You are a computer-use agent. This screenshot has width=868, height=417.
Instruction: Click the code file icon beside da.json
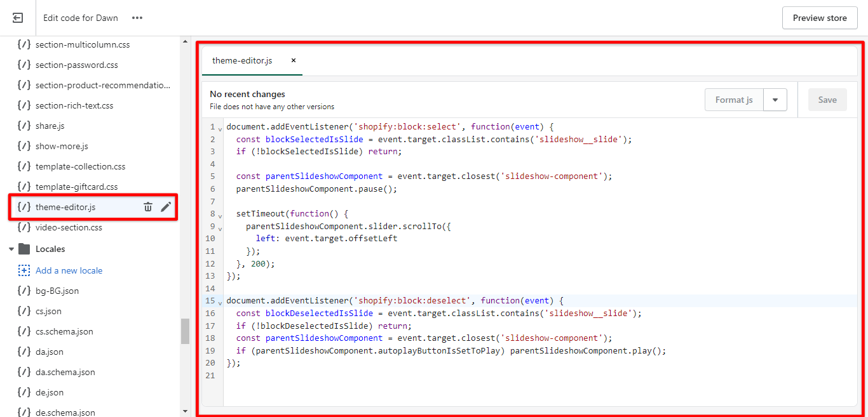click(24, 352)
